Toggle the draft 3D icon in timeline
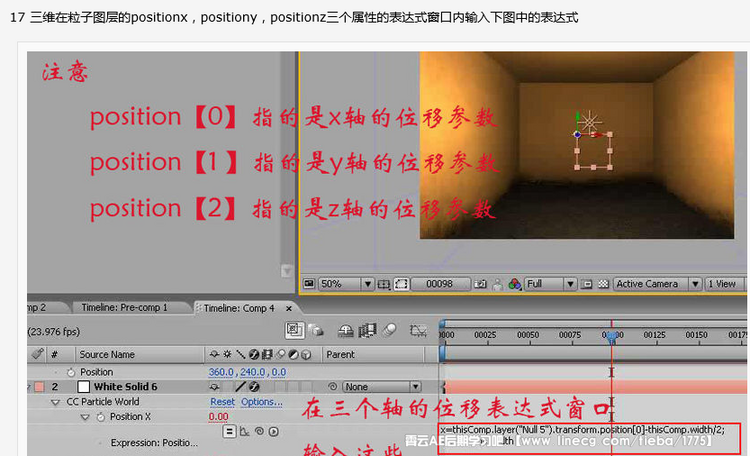The width and height of the screenshot is (750, 456). [316, 330]
